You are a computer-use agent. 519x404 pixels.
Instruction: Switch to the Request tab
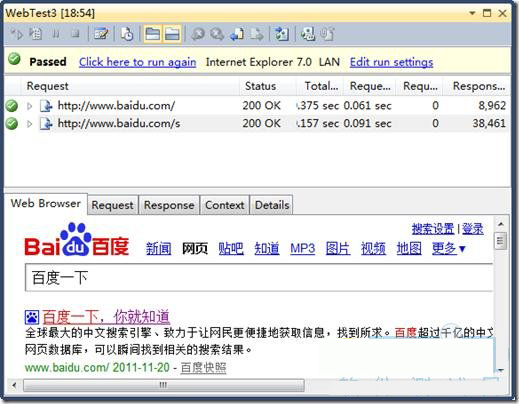pos(112,205)
